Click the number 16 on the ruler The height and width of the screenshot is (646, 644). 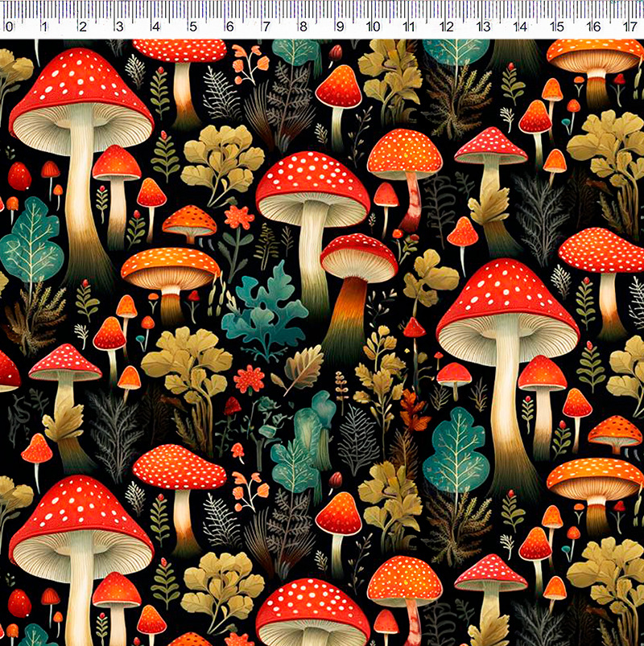594,27
